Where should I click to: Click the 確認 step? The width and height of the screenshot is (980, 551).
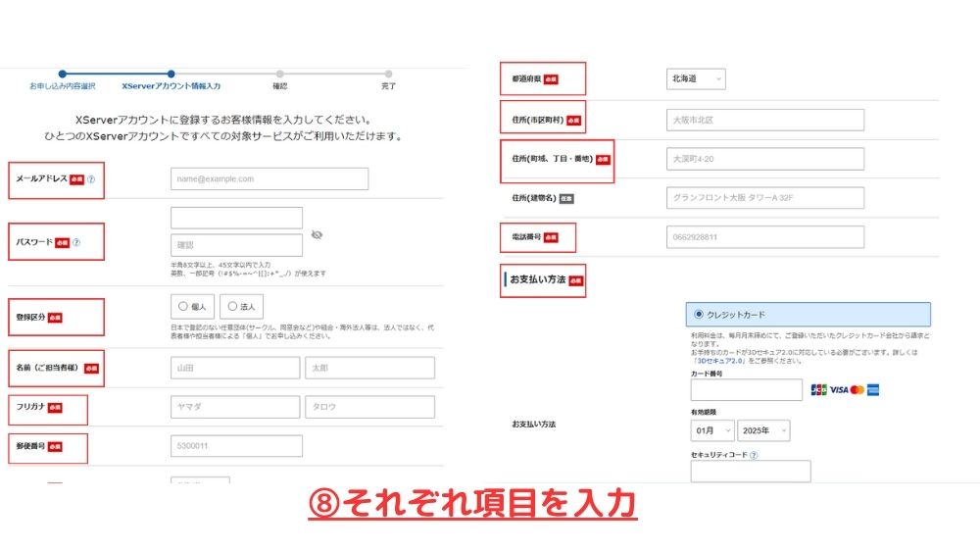tap(280, 85)
